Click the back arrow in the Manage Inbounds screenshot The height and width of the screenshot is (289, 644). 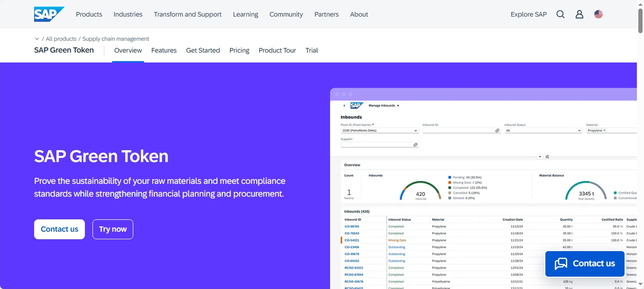coord(344,106)
